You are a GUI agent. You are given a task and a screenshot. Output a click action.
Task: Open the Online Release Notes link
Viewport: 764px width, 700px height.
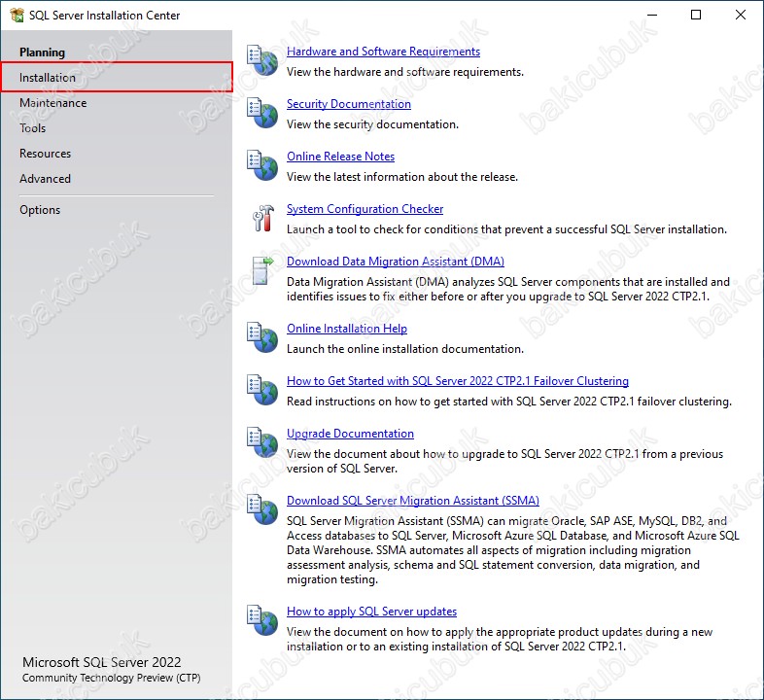[340, 157]
